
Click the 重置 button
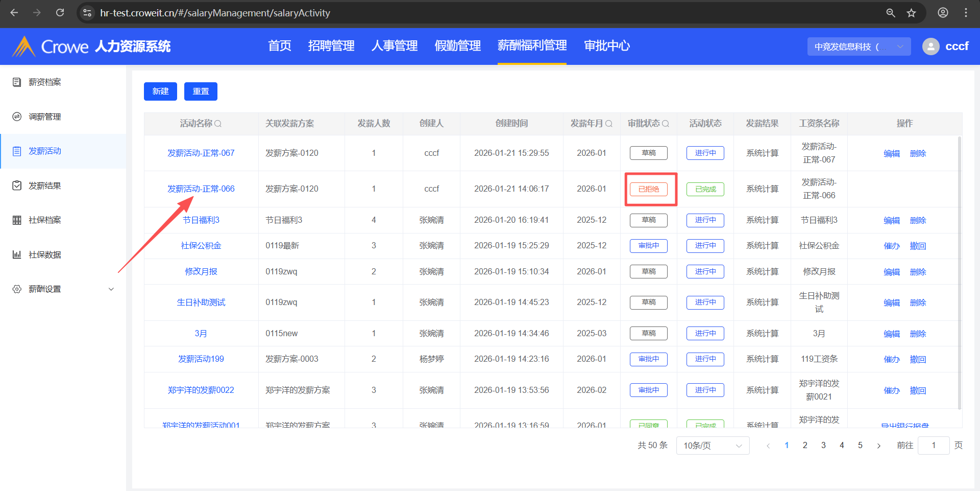pos(201,91)
